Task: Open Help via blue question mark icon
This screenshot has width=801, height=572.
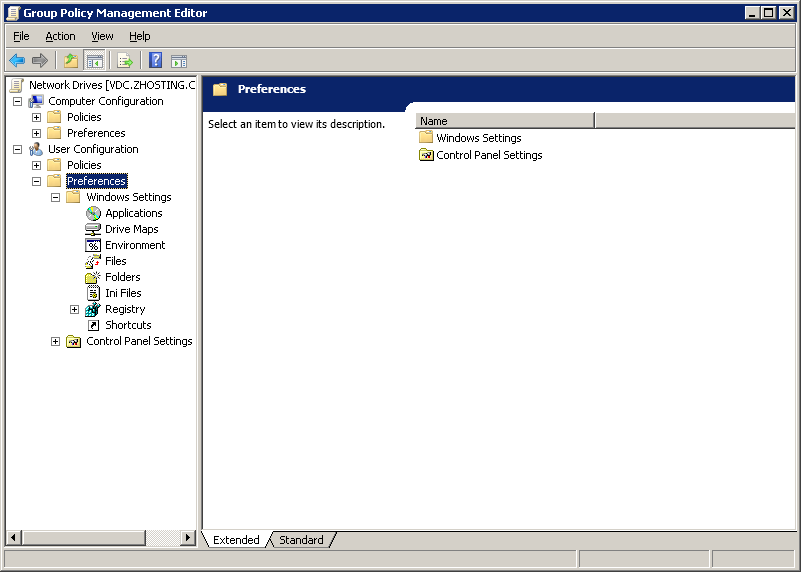Action: pos(155,60)
